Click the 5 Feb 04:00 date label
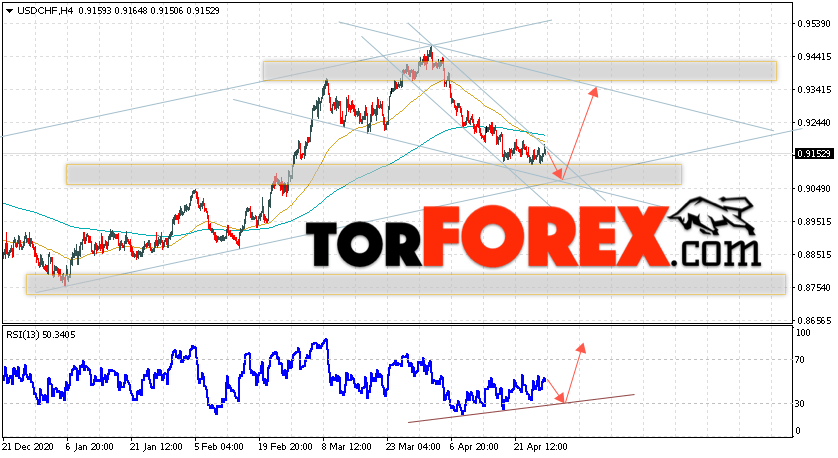 219,447
